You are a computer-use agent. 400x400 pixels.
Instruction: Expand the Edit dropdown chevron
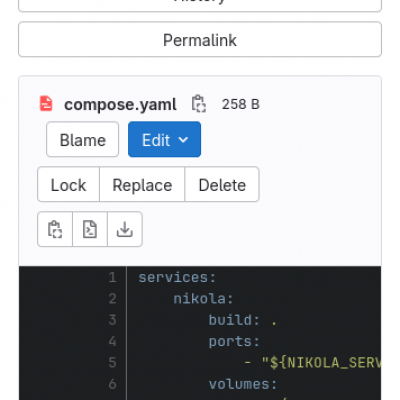pos(183,140)
